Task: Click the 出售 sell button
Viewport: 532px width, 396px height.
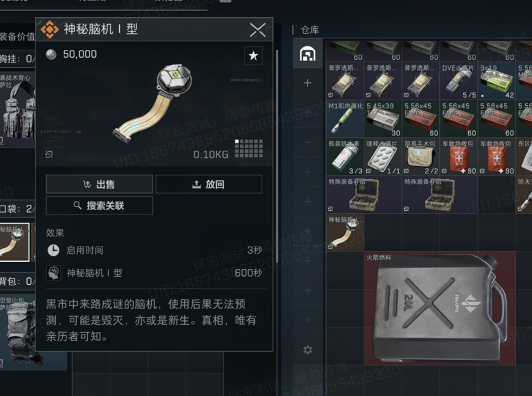Action: 100,184
